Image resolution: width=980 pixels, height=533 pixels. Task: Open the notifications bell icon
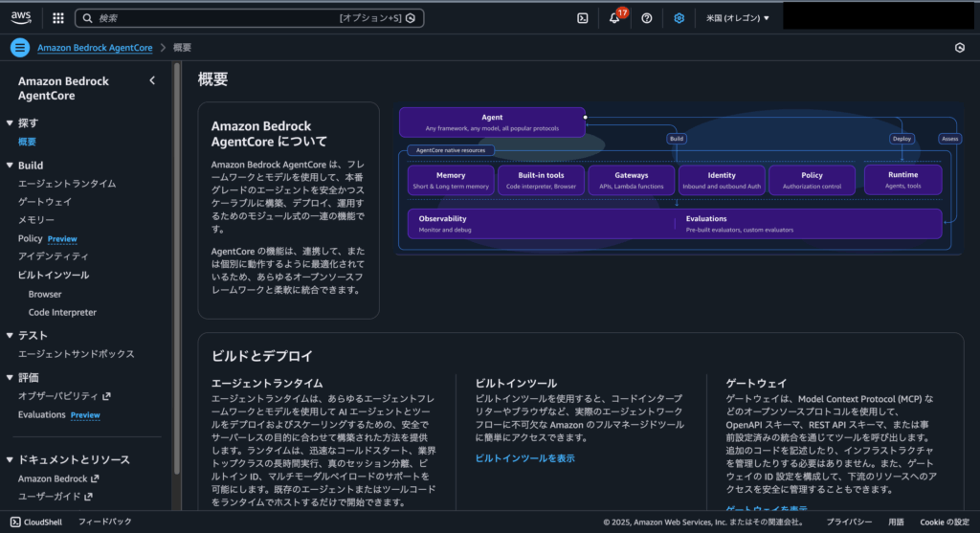(x=614, y=18)
